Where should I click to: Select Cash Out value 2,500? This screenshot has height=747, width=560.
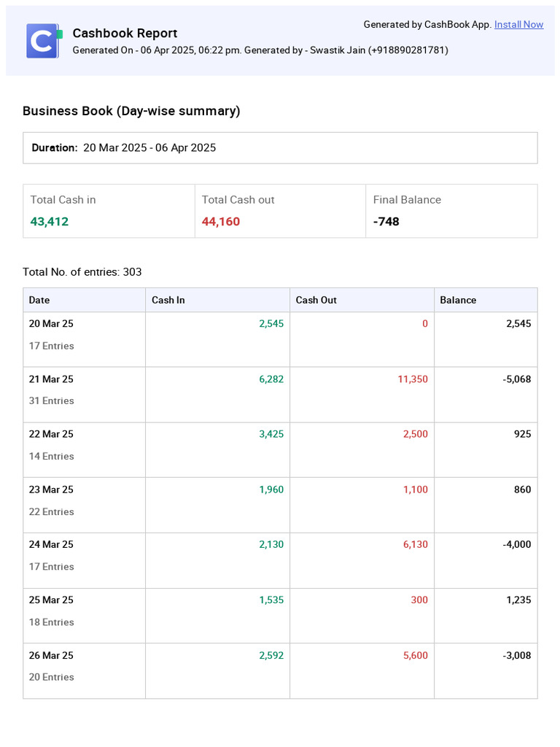click(416, 434)
